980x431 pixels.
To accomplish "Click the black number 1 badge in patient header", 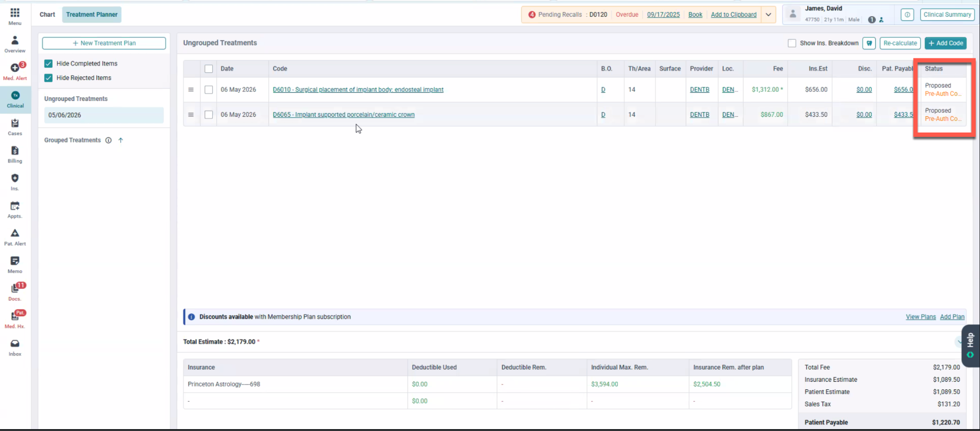I will pos(872,20).
